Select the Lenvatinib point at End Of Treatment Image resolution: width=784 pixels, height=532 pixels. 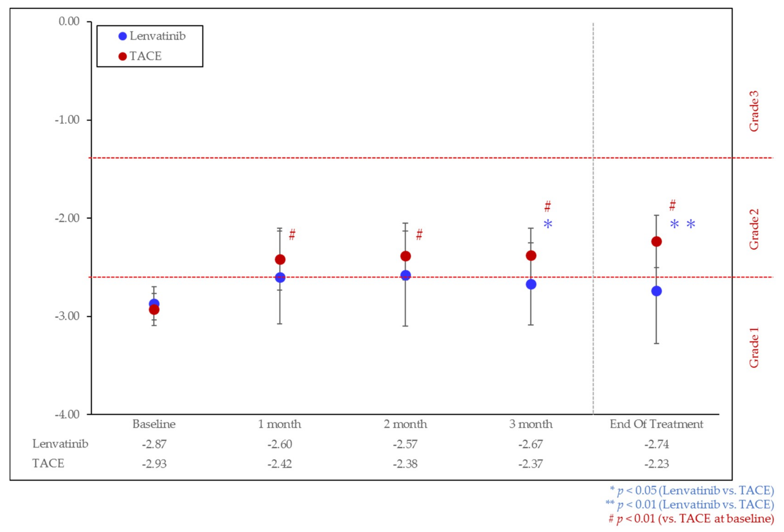(656, 291)
